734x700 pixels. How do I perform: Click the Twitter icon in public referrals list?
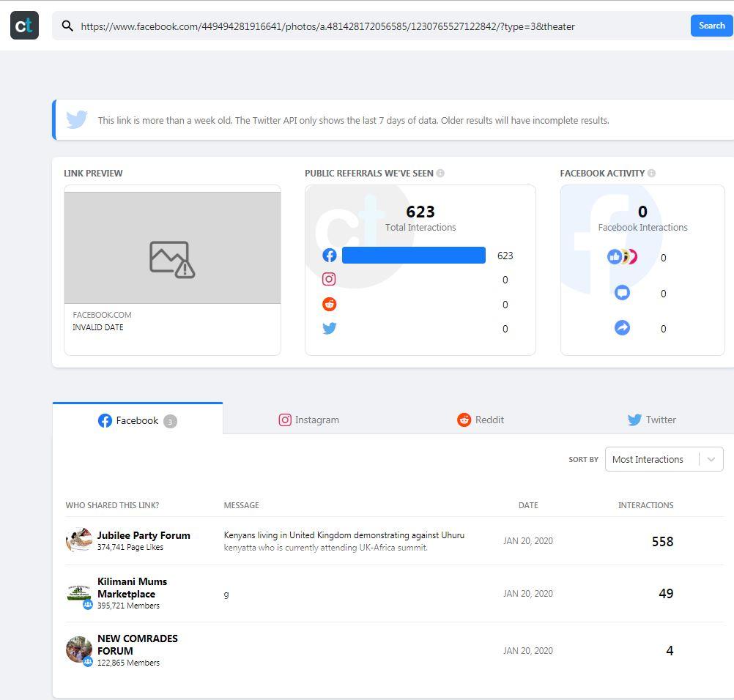[330, 329]
